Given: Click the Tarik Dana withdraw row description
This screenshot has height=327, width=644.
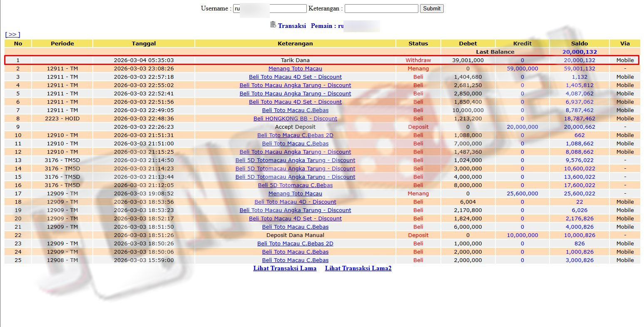Looking at the screenshot, I should 295,60.
